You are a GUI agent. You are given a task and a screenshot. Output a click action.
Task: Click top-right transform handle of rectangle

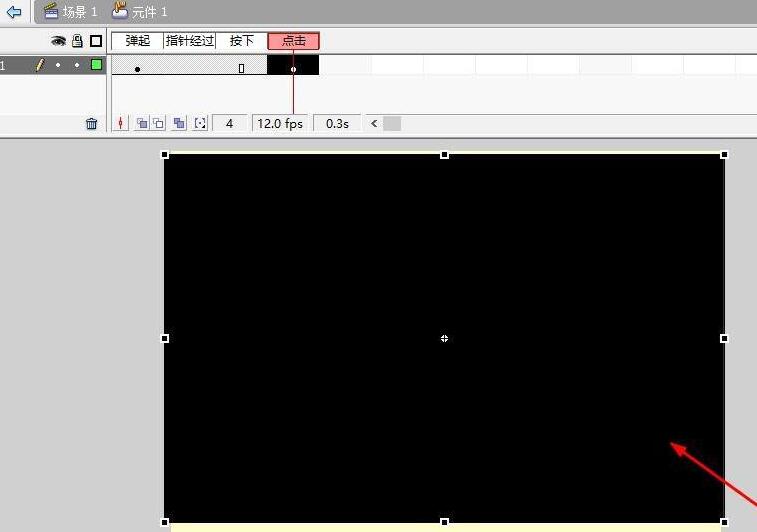tap(724, 155)
